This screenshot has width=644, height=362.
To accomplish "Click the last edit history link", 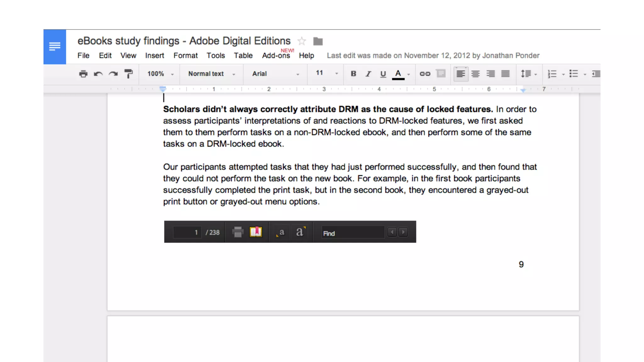I will point(433,56).
